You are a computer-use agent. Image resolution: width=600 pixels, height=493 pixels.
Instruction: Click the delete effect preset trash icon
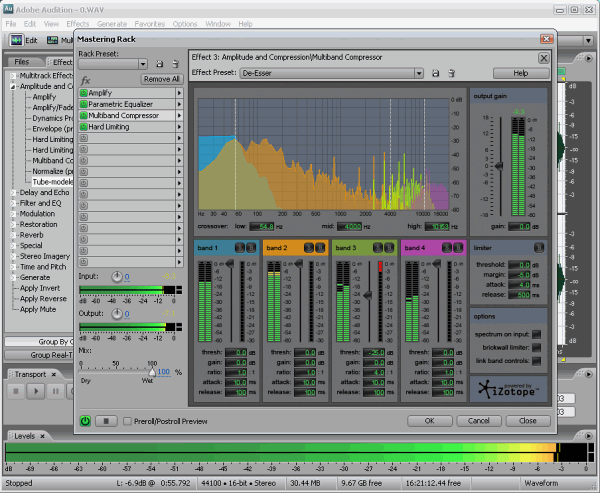click(451, 73)
